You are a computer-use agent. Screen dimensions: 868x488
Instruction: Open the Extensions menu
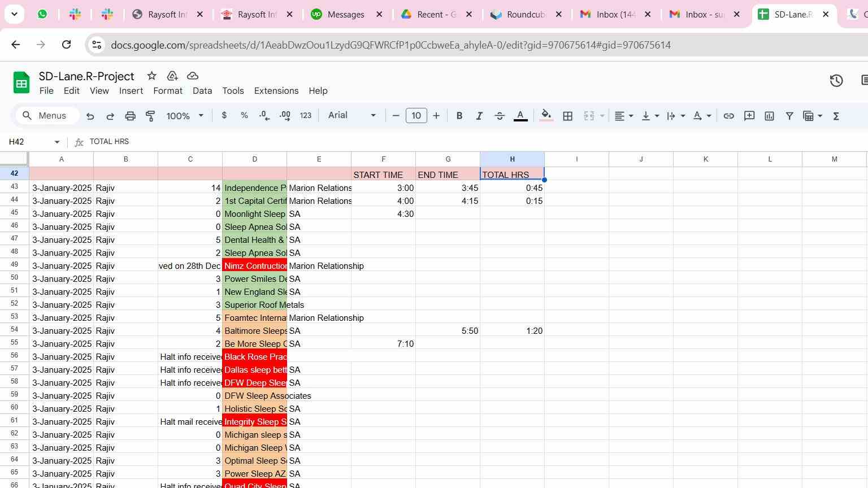[276, 91]
